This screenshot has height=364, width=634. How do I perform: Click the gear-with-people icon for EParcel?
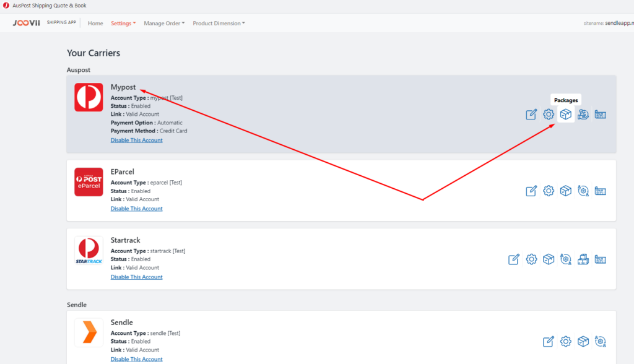[583, 191]
